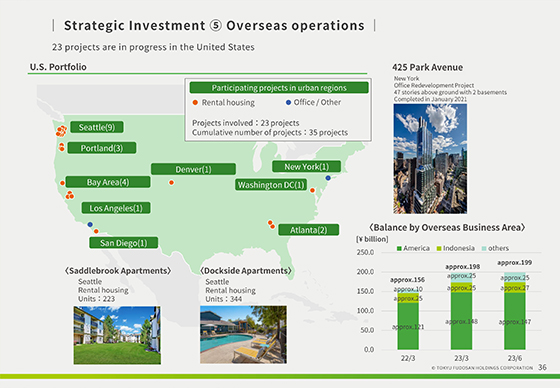
Task: Click 'Projects involved : 23 projects' text
Action: pyautogui.click(x=246, y=123)
